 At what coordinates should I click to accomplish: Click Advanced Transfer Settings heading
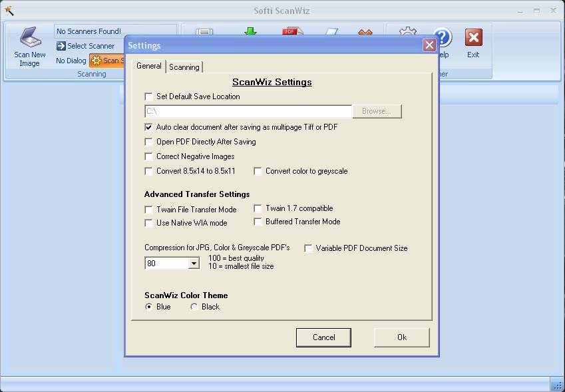click(x=197, y=194)
